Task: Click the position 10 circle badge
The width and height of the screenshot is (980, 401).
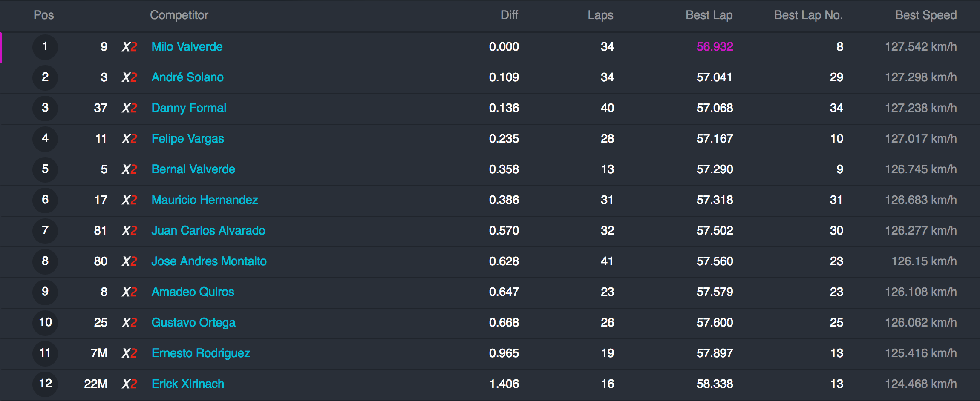Action: 45,323
